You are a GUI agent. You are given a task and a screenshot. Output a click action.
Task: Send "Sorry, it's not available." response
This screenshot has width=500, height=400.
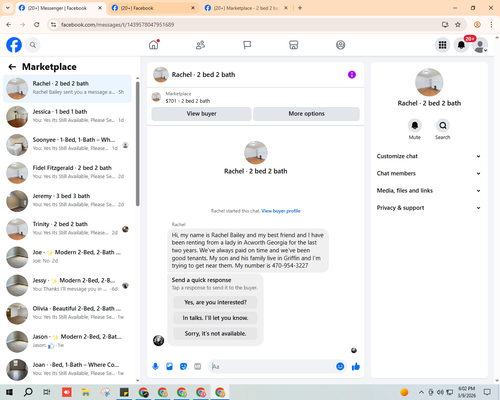point(215,334)
